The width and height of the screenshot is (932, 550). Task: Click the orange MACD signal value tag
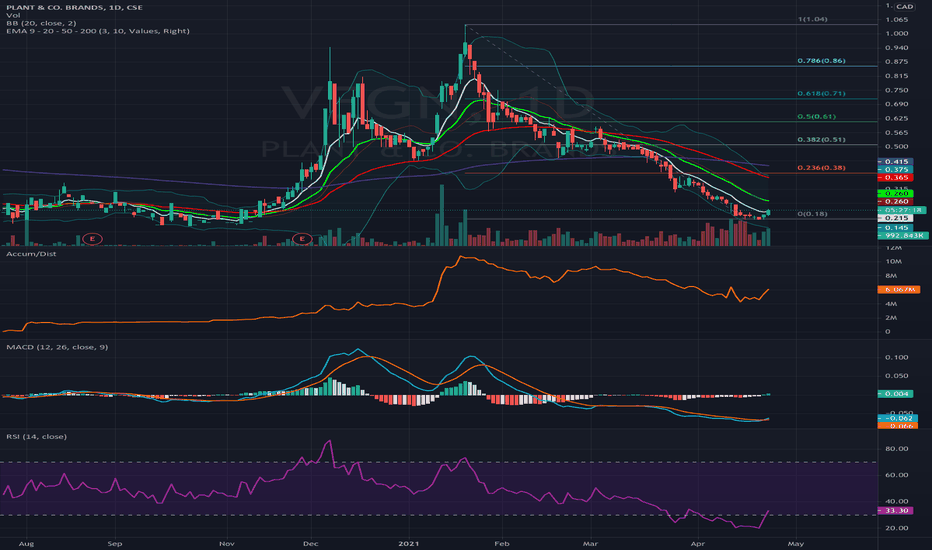[x=898, y=426]
